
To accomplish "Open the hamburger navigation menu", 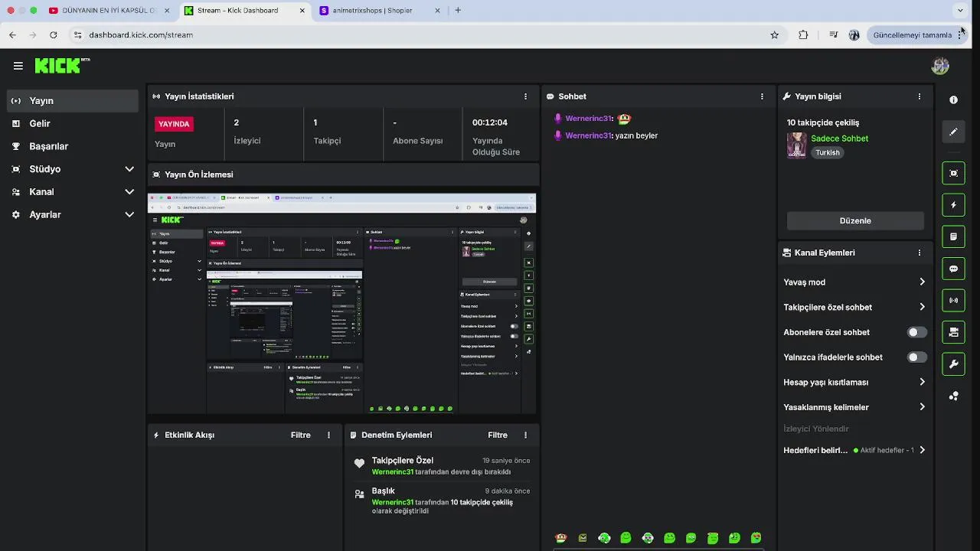I will (x=18, y=66).
